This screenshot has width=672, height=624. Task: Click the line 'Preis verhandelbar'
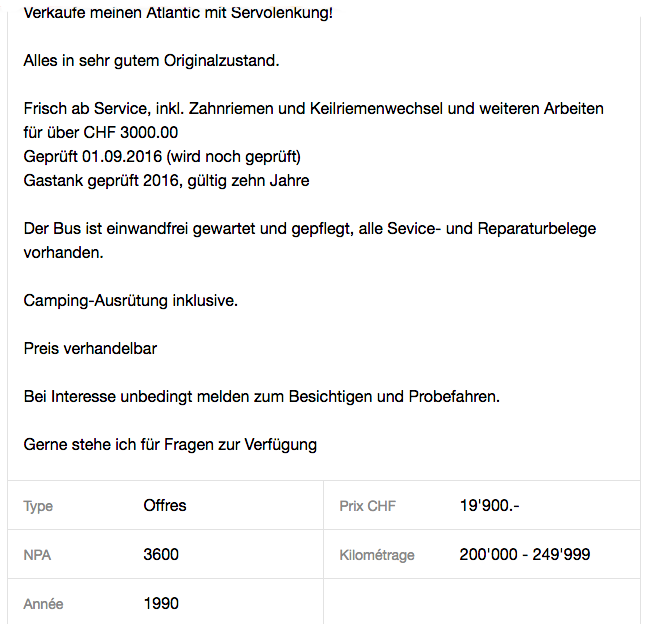tap(90, 348)
